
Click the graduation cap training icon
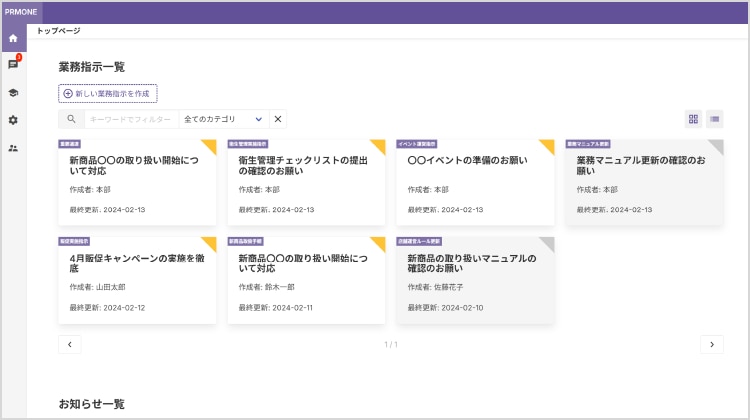(x=13, y=92)
